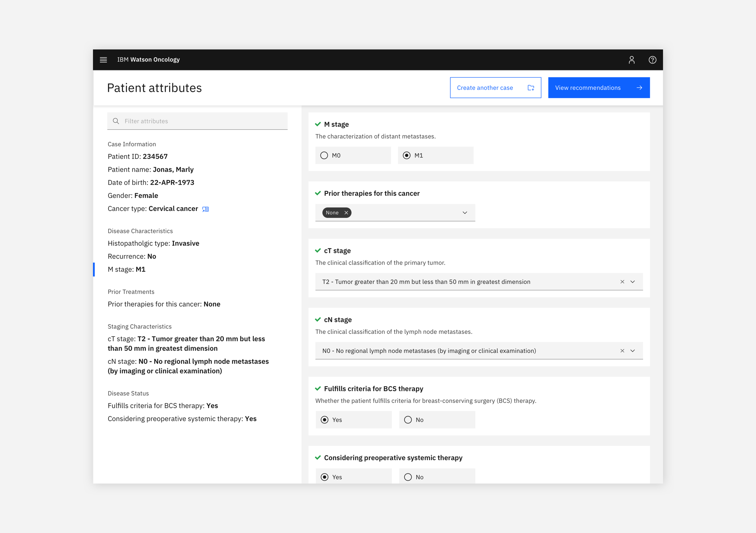Viewport: 756px width, 533px height.
Task: Click the green check next to M stage
Action: pyautogui.click(x=318, y=124)
